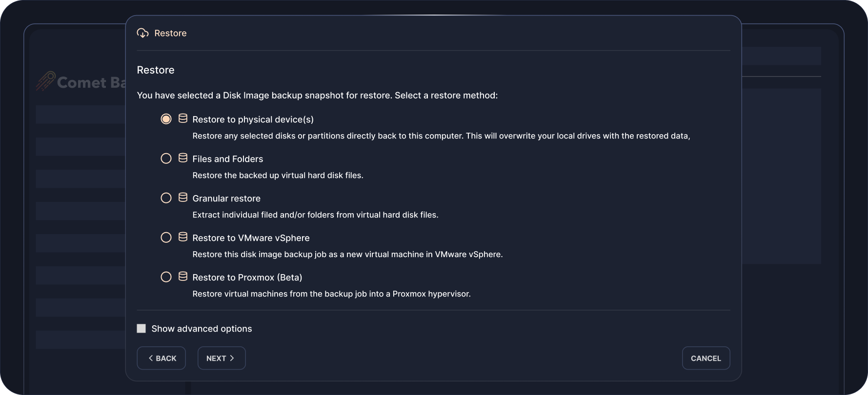Click the Files and Folders description text

coord(278,176)
